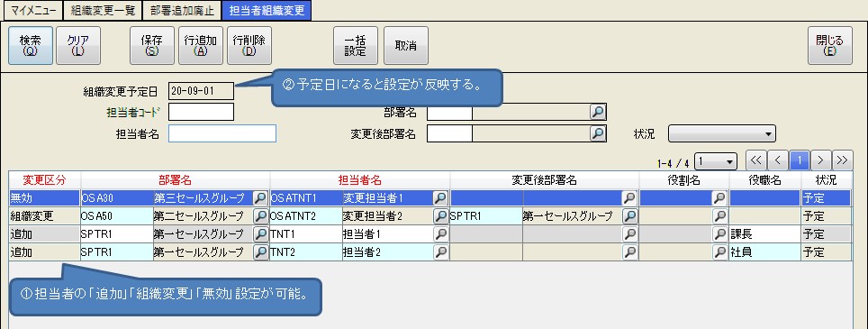This screenshot has height=329, width=868.
Task: Open 役割名 lookup in the 社員 row
Action: click(720, 252)
